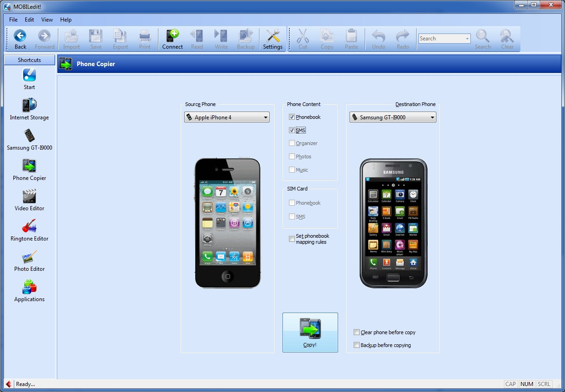Enable Backup before copying

point(356,345)
